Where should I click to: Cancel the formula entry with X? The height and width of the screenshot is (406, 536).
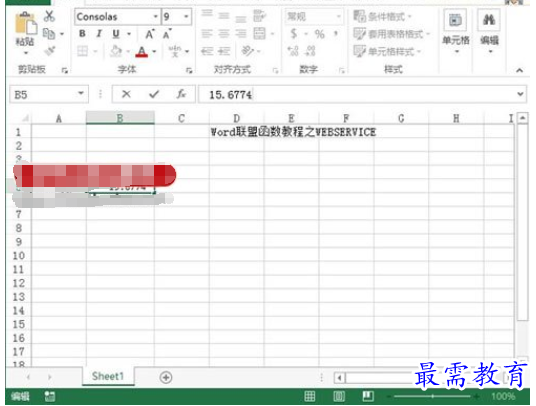[126, 94]
